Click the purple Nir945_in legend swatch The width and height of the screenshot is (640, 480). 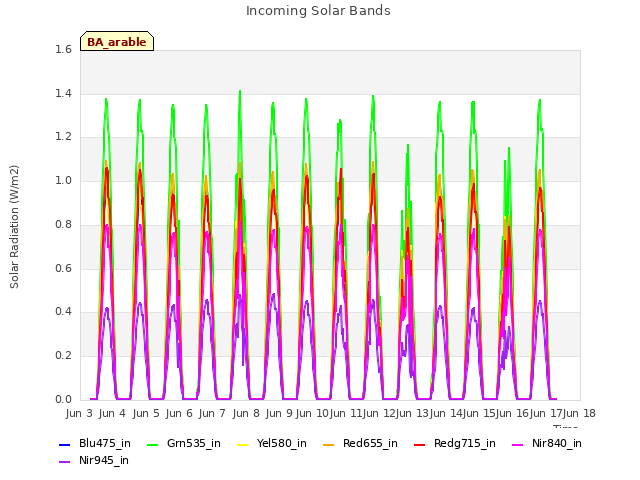tap(64, 462)
